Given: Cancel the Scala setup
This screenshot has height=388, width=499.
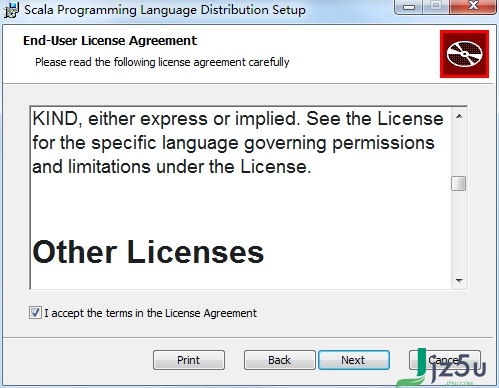Looking at the screenshot, I should 445,360.
